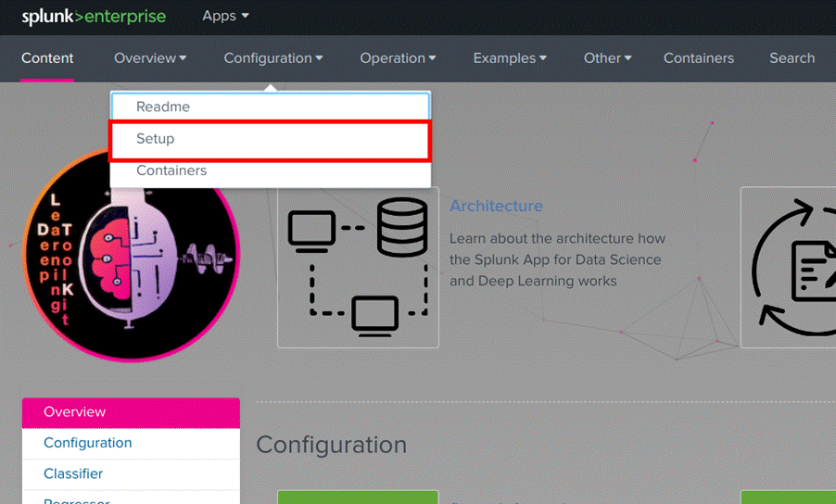Click the Splunk Enterprise logo
The image size is (836, 504).
point(94,17)
